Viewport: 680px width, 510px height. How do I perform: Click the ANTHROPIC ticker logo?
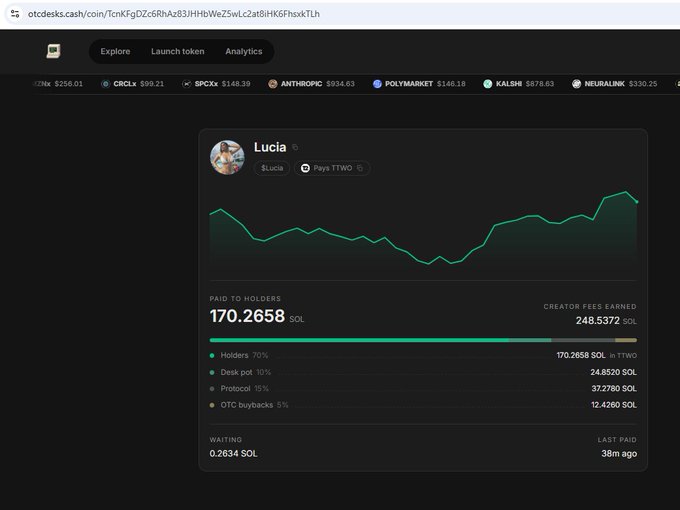pos(272,84)
